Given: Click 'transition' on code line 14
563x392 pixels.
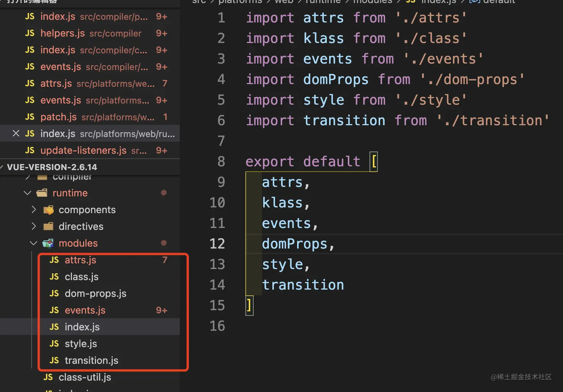Looking at the screenshot, I should tap(303, 285).
